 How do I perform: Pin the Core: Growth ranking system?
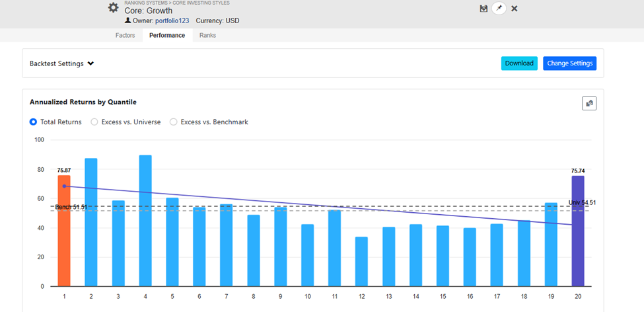point(499,8)
